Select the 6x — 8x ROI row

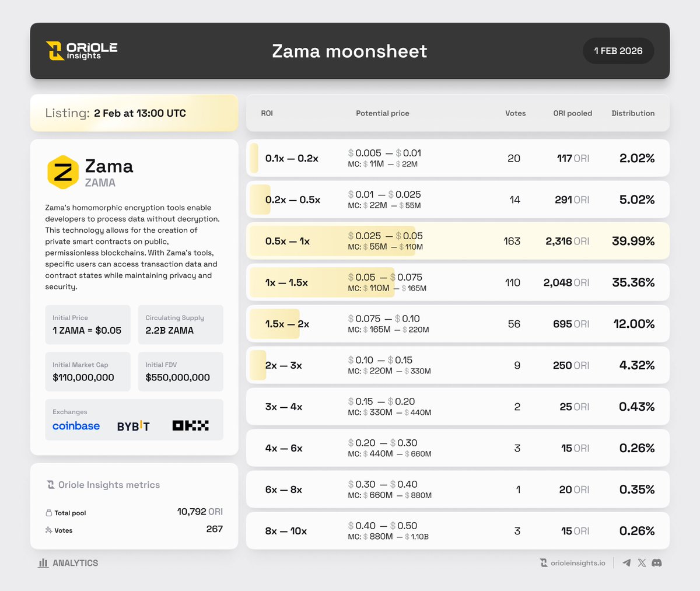click(x=458, y=489)
